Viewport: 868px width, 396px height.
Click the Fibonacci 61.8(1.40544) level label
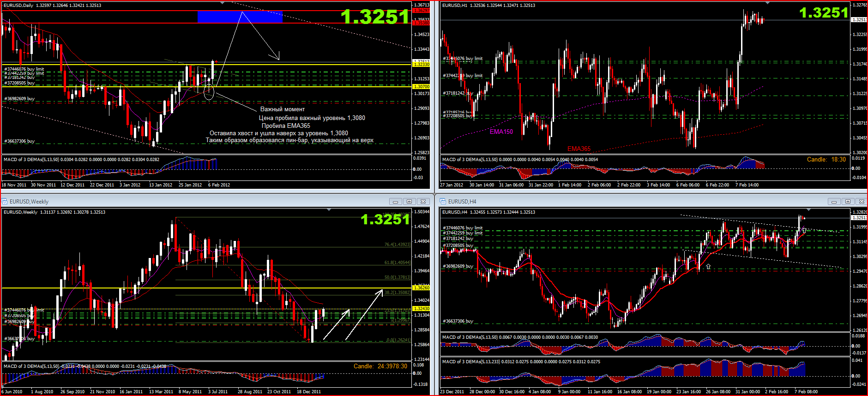(x=397, y=263)
